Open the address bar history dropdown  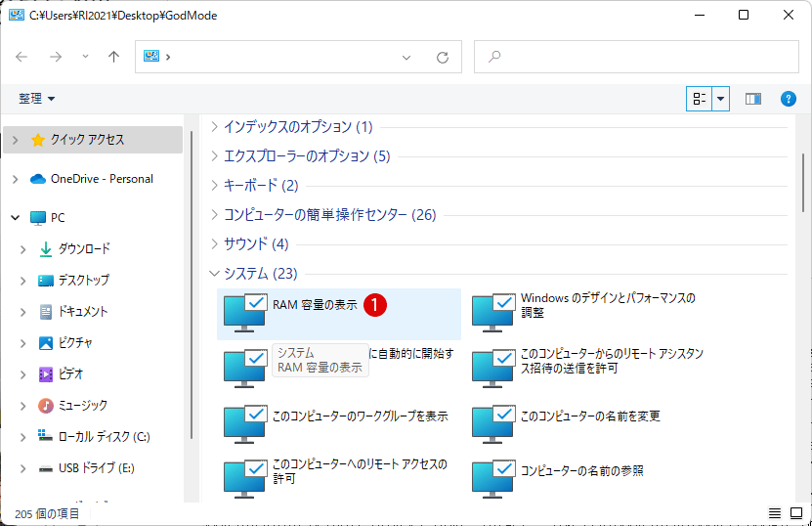click(x=406, y=58)
